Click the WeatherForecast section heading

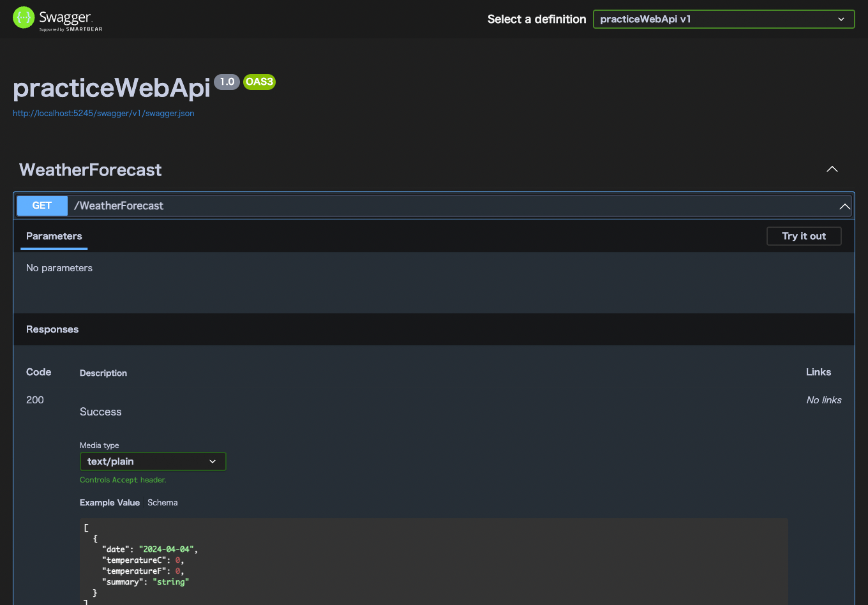[91, 170]
